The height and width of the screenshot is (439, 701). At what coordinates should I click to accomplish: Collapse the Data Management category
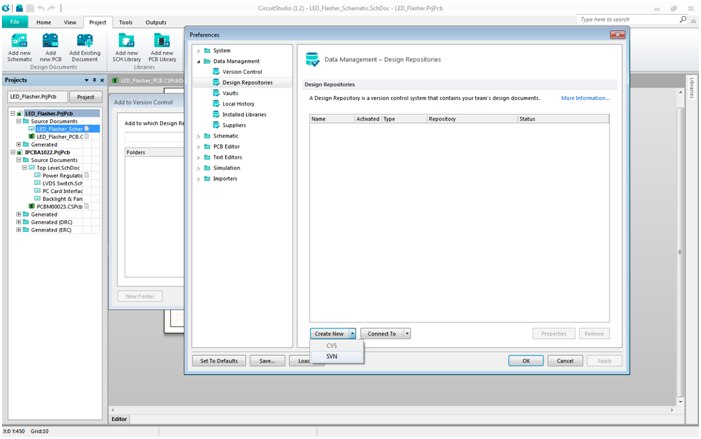198,61
